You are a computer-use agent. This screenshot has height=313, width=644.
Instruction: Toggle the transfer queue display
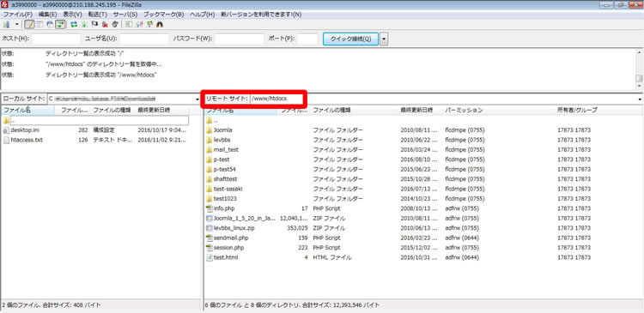[x=60, y=25]
